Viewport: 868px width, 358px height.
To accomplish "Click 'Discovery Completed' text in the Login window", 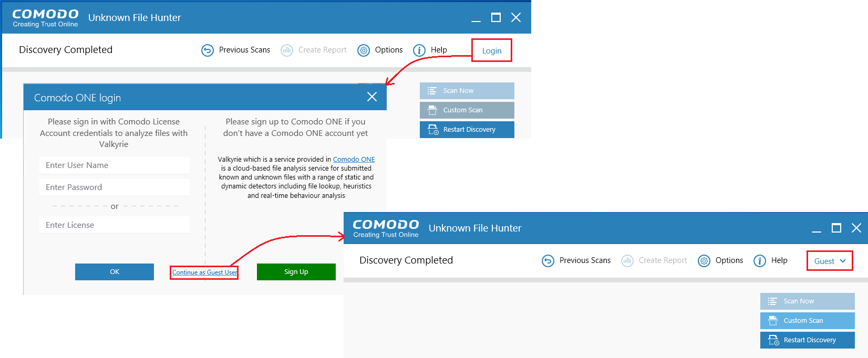I will (x=66, y=50).
